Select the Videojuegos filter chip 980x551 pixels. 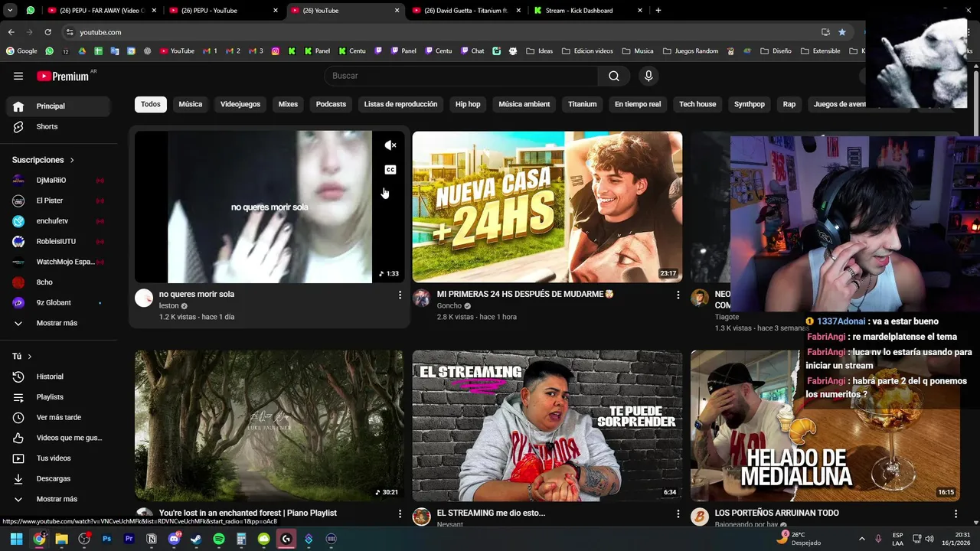tap(240, 104)
